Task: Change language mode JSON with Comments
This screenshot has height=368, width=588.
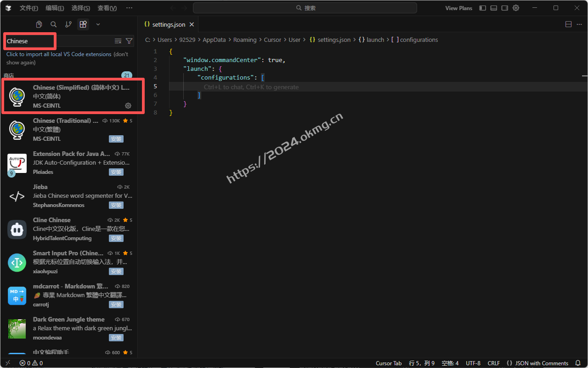Action: pyautogui.click(x=537, y=363)
